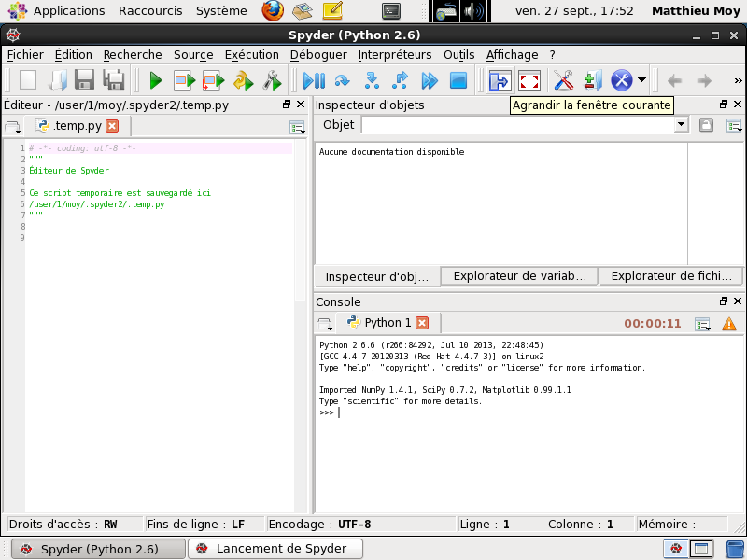Viewport: 747px width, 560px height.
Task: Go to previous cursor position arrow
Action: [x=674, y=80]
